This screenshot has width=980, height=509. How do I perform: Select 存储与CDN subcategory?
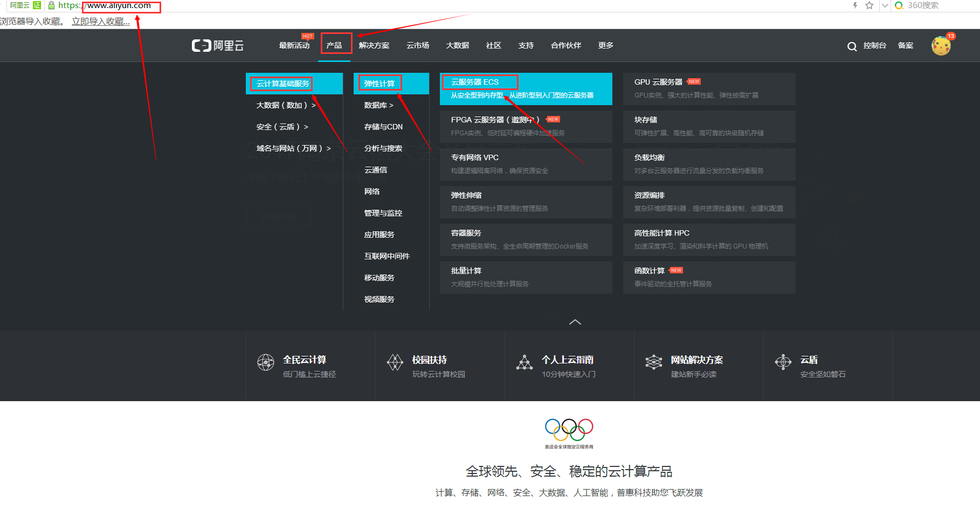pos(383,127)
